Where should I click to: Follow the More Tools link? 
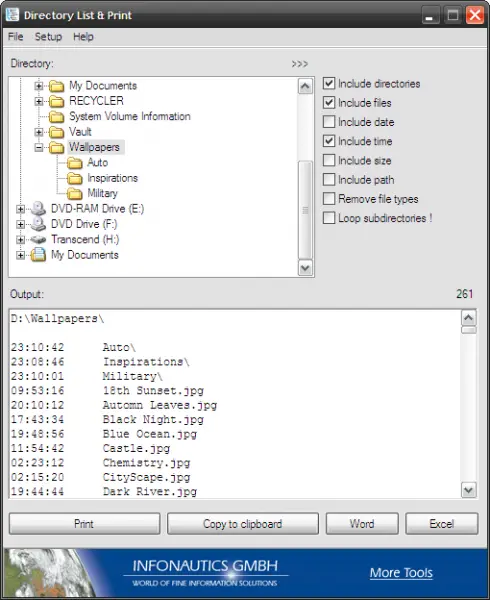pos(401,572)
